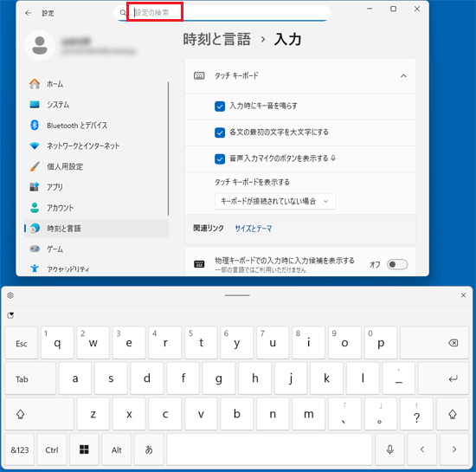Click the sidebar scrollbar
Screen dimensions: 476x472
click(168, 148)
